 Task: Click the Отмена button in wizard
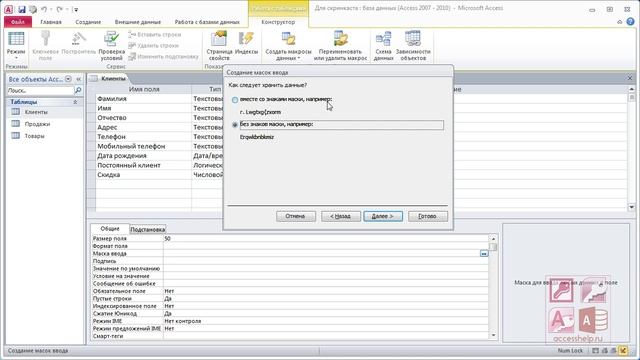pyautogui.click(x=296, y=216)
